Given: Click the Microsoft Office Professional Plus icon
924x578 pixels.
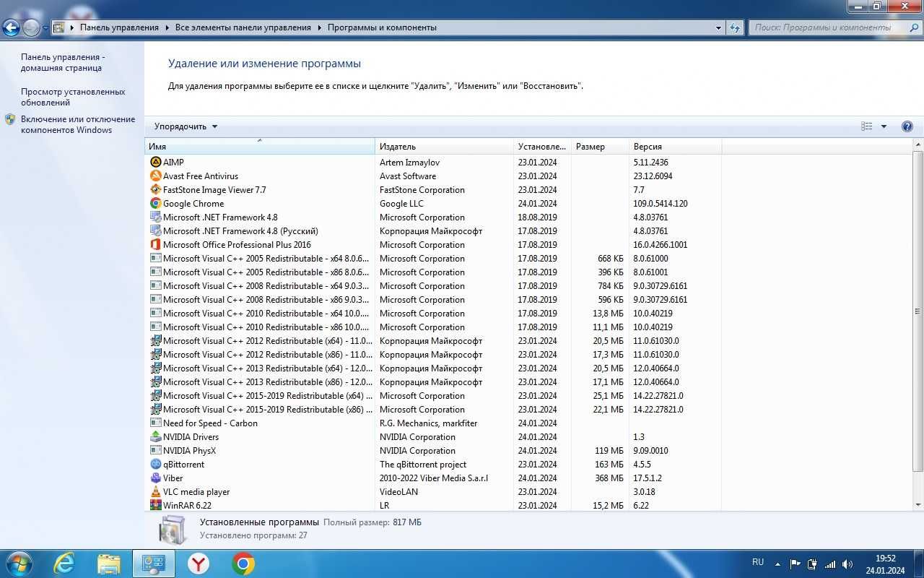Looking at the screenshot, I should (155, 245).
